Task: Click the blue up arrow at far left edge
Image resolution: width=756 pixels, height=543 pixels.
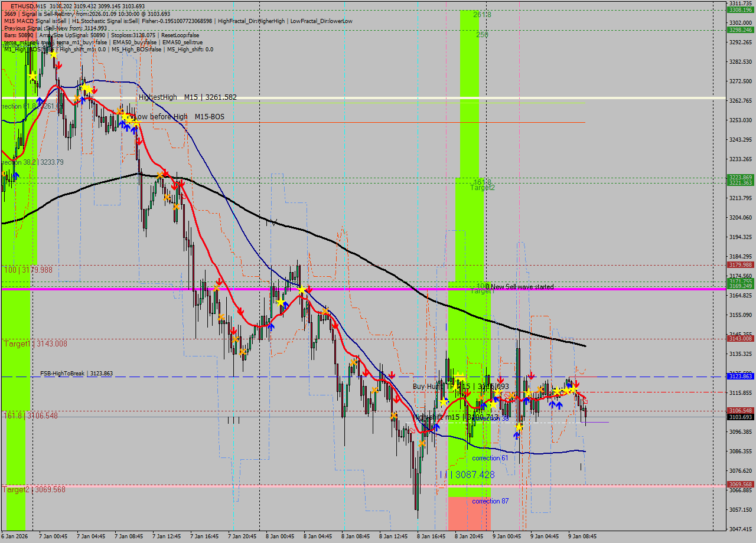Action: 16,175
